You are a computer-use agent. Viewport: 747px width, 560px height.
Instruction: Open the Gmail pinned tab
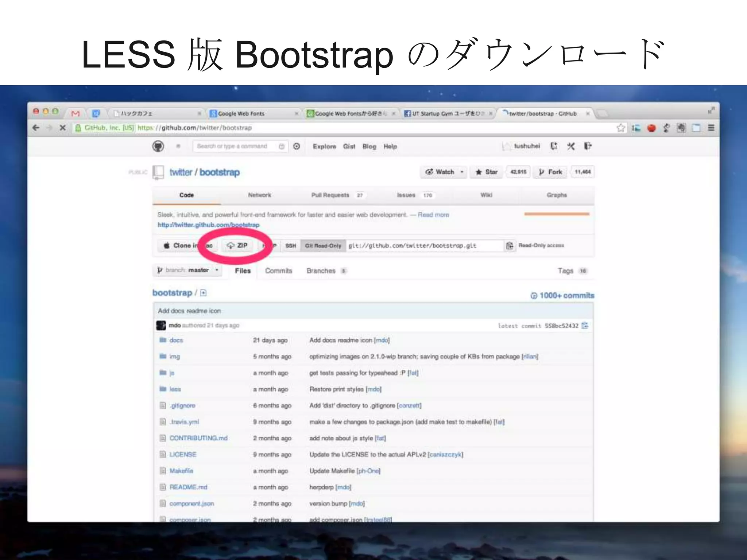coord(76,114)
